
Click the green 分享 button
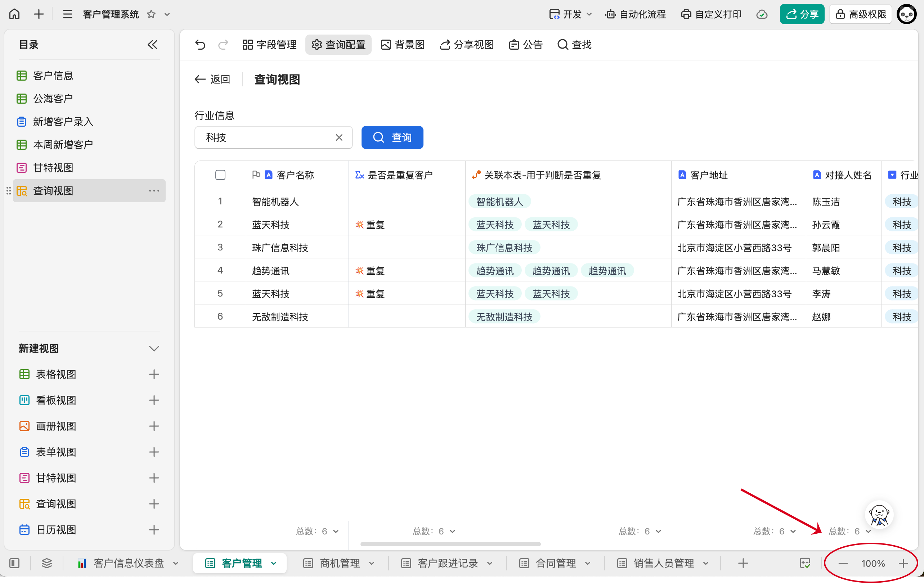(802, 14)
